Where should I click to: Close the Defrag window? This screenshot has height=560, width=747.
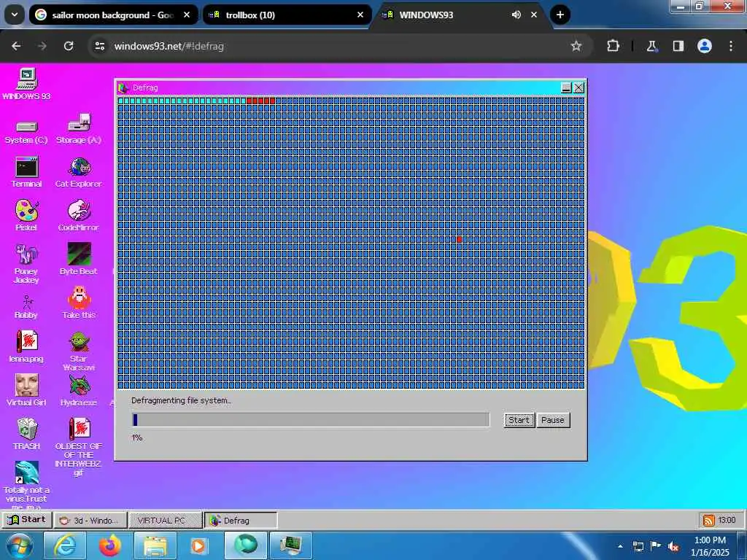tap(578, 87)
